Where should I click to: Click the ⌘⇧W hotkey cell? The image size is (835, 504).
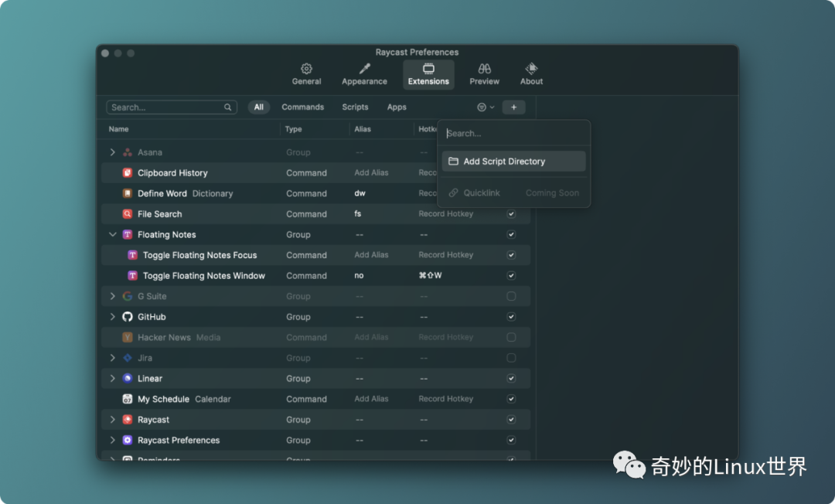[x=431, y=276]
